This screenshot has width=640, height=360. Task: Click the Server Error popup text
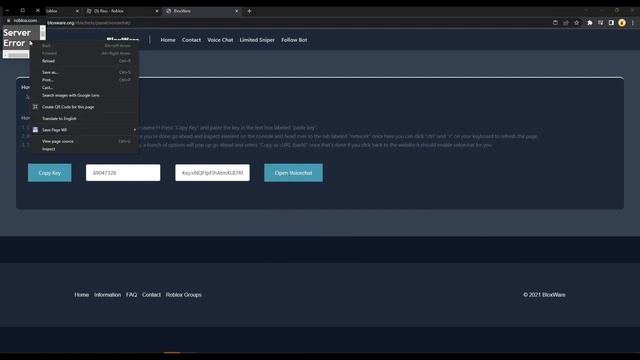click(x=17, y=38)
